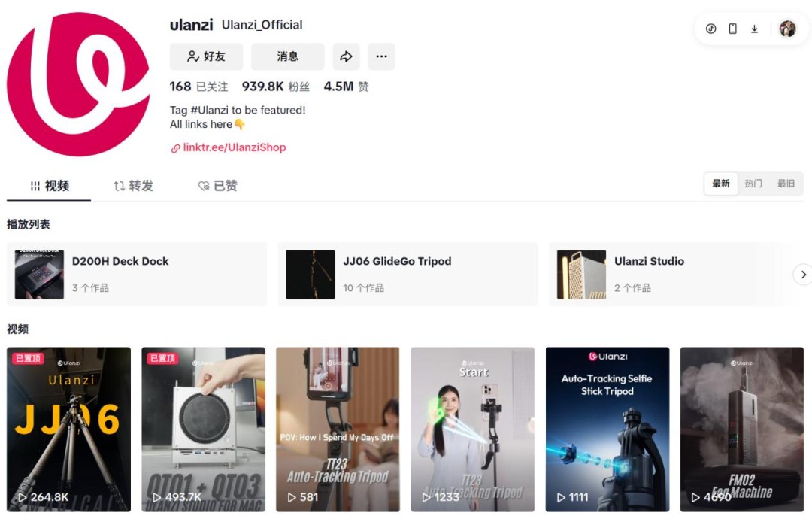Select the 最新 sort option
This screenshot has width=812, height=516.
click(721, 184)
